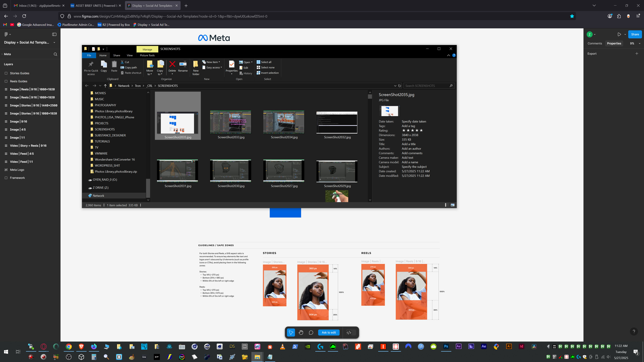Click History in the Open group
Viewport: 644px width, 362px height.
(x=246, y=73)
